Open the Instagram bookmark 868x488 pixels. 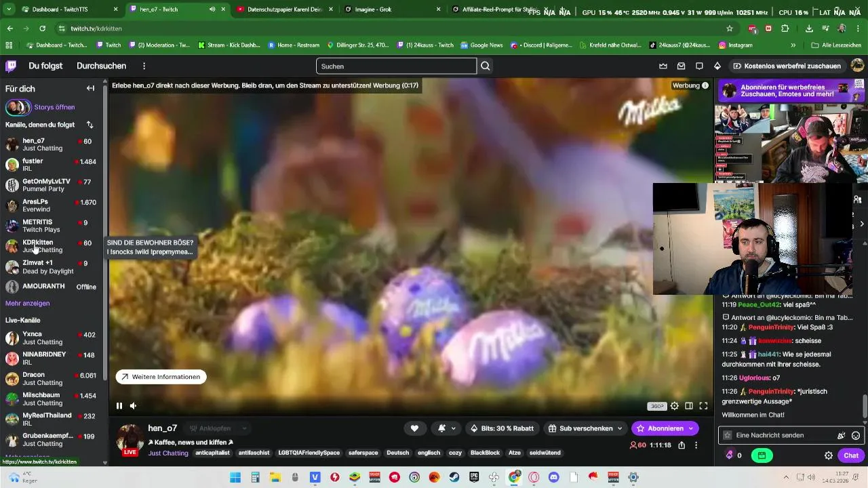pos(736,45)
